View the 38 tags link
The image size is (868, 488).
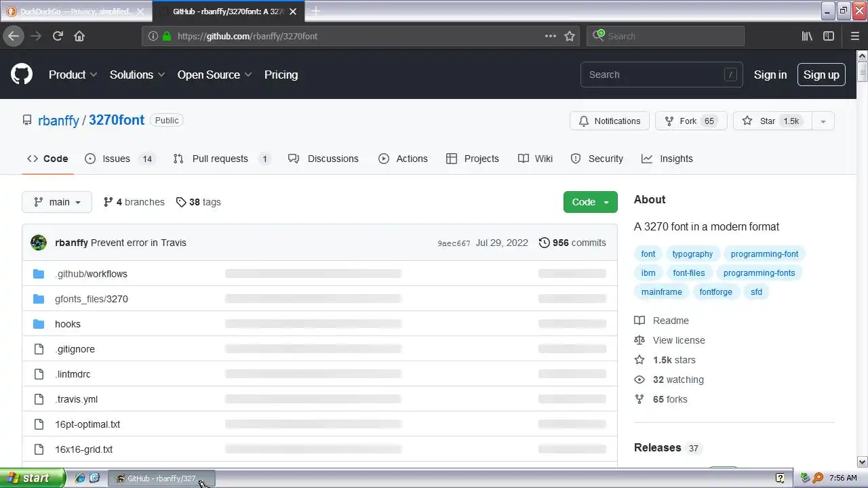click(198, 202)
